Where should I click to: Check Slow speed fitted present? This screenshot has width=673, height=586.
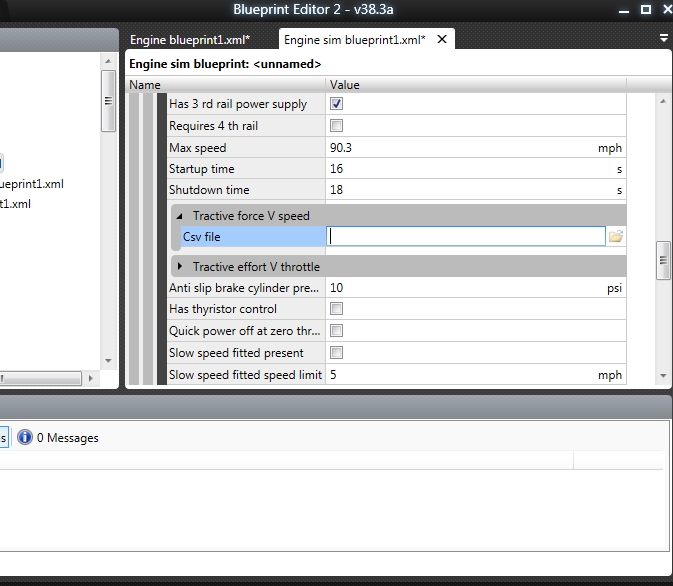[336, 353]
